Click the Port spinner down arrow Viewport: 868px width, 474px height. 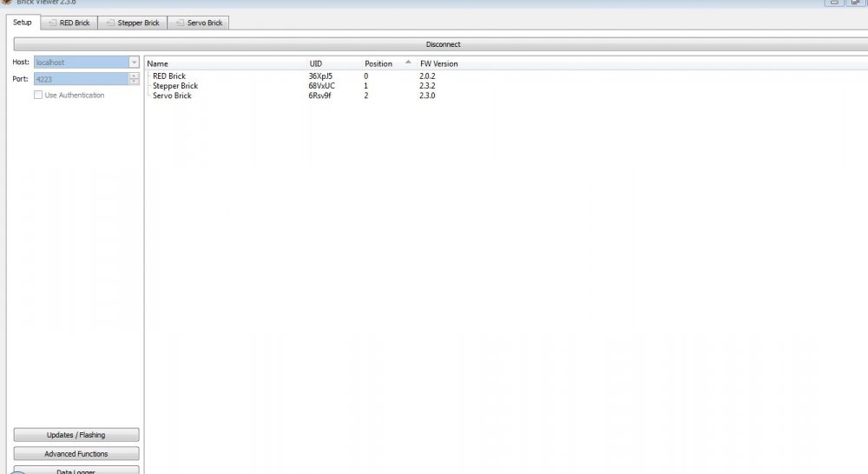click(134, 82)
